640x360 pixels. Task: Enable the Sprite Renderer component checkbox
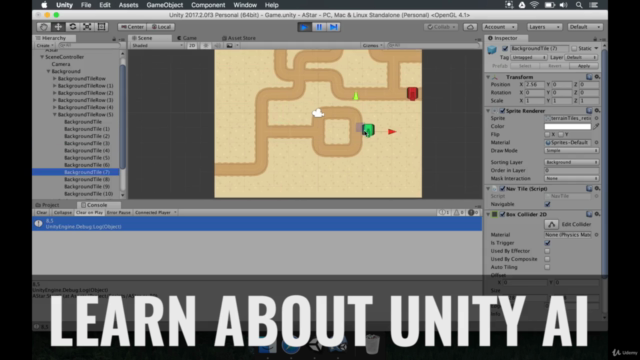[x=502, y=111]
